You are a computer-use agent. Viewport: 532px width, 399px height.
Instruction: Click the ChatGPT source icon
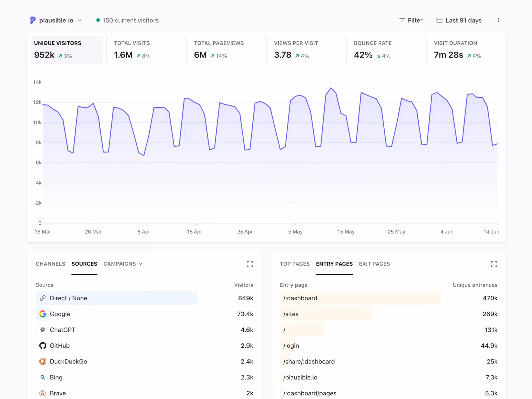tap(43, 330)
